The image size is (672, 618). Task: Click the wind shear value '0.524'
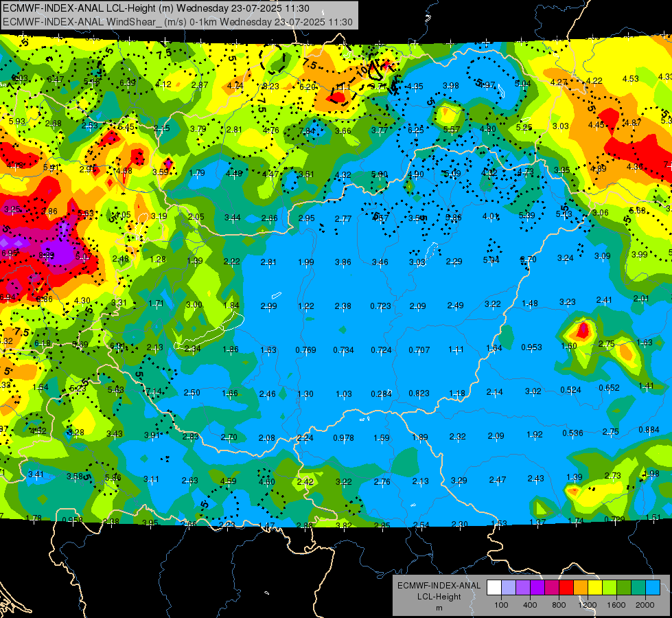point(571,390)
